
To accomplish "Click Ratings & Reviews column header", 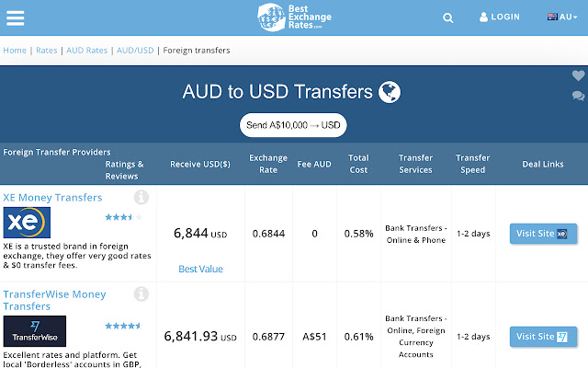I will pos(124,170).
